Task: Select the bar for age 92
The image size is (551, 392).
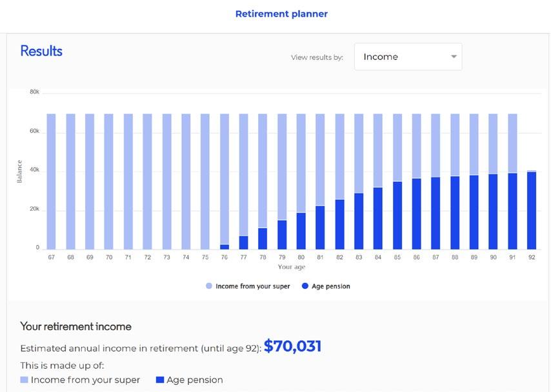Action: (x=532, y=210)
